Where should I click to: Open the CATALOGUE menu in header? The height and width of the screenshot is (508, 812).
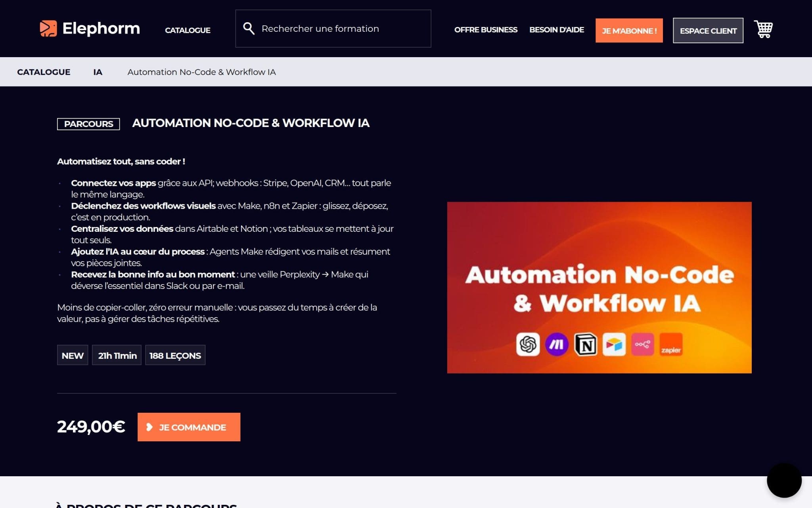[x=188, y=30]
